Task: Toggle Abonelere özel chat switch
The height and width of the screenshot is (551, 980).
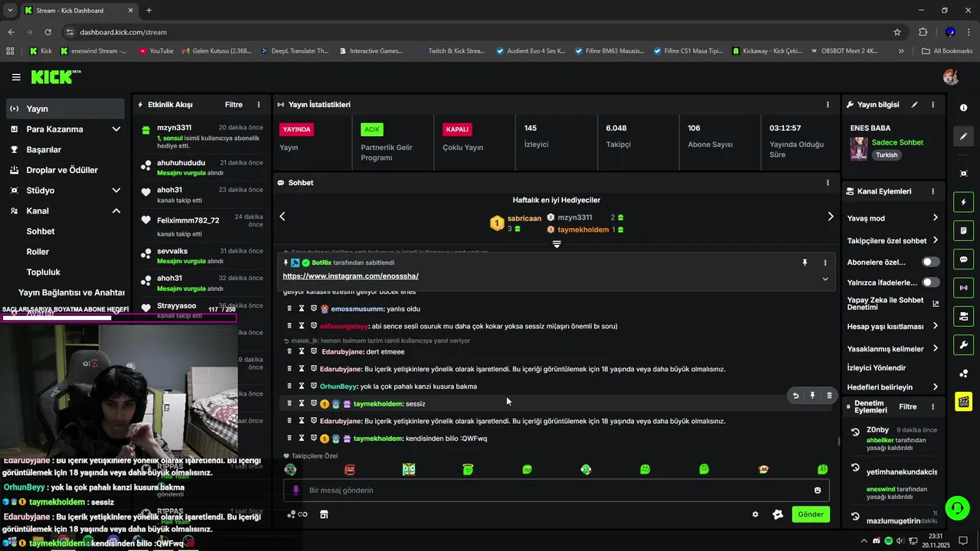Action: [x=930, y=262]
